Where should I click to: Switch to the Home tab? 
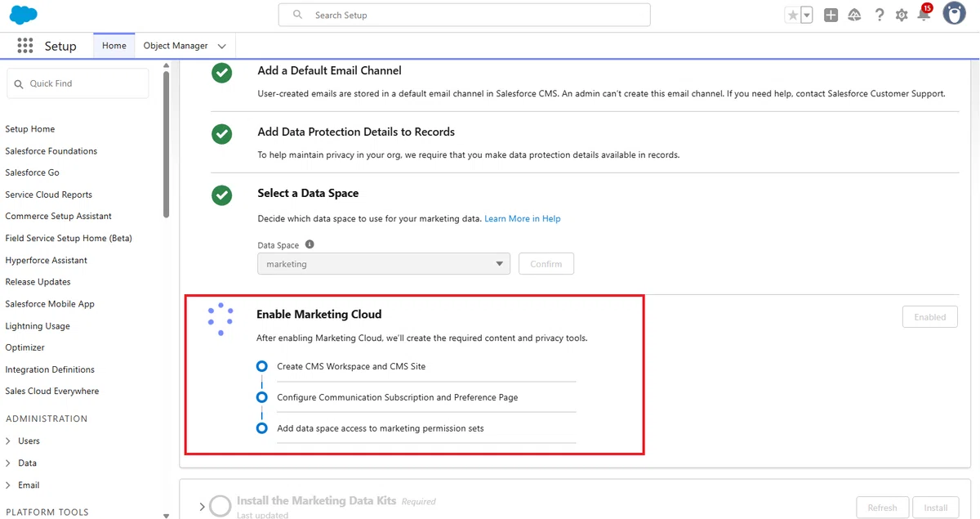(114, 46)
